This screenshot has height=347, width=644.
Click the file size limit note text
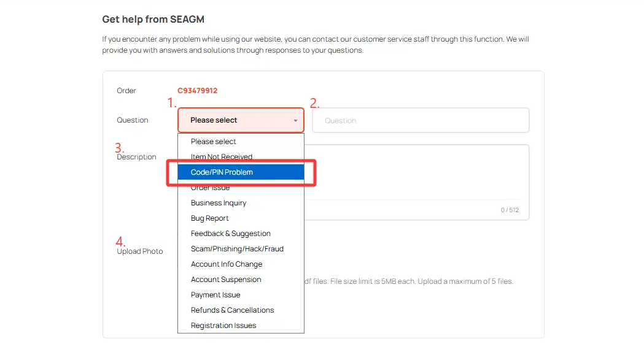click(x=409, y=281)
